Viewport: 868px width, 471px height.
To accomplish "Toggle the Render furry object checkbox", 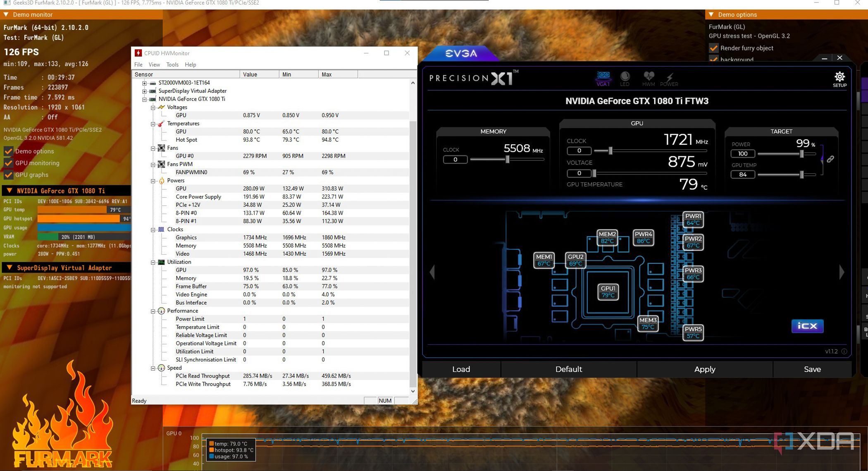I will click(x=714, y=48).
